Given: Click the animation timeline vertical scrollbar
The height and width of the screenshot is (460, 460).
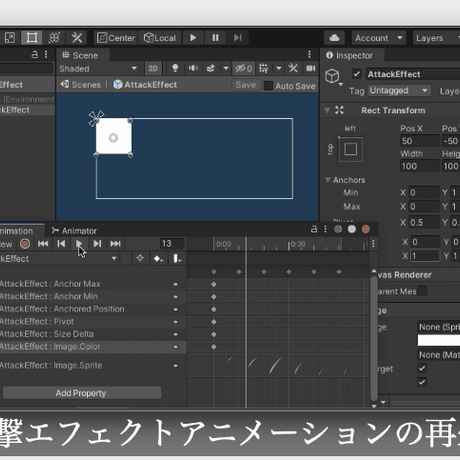Looking at the screenshot, I should pyautogui.click(x=374, y=338).
